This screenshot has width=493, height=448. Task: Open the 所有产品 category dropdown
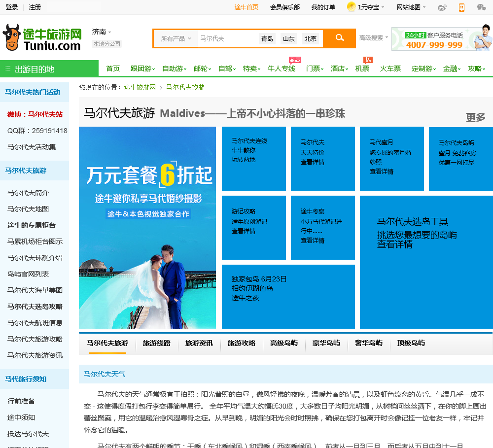tap(176, 38)
